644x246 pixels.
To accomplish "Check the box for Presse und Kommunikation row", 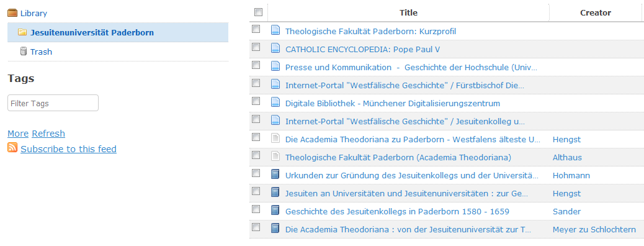I will click(x=256, y=65).
